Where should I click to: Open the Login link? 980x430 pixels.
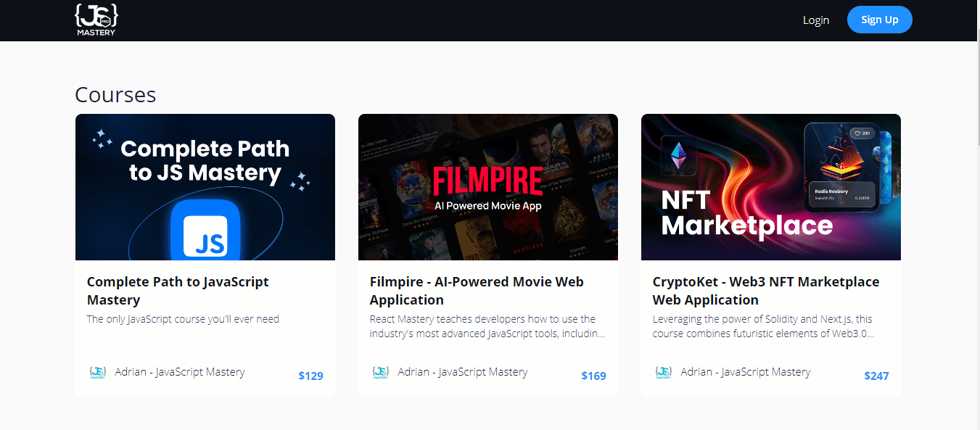[x=816, y=20]
